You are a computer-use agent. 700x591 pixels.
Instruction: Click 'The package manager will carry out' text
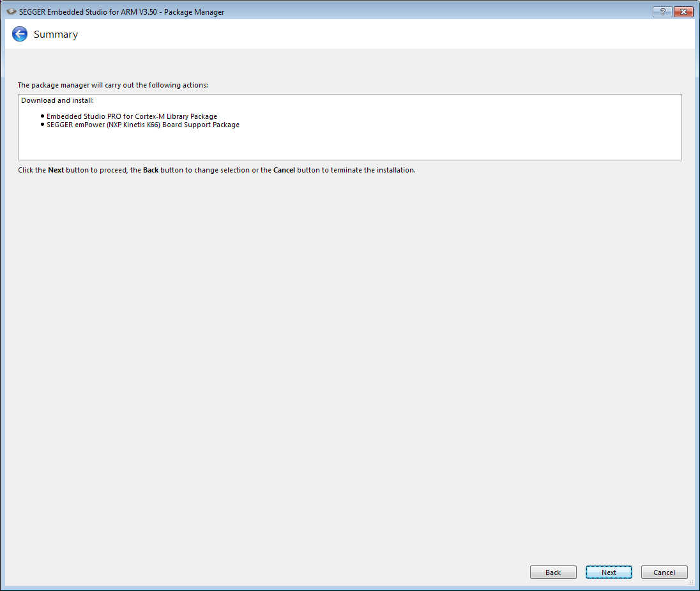pyautogui.click(x=113, y=85)
